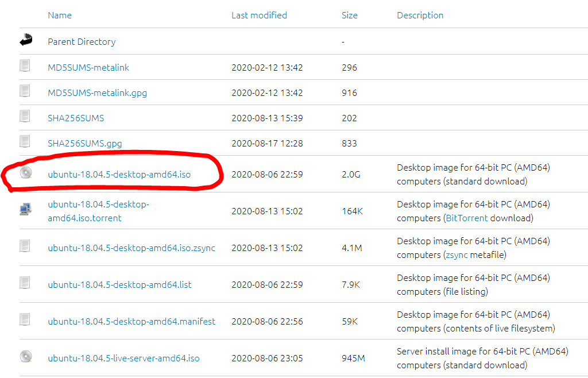The image size is (588, 378).
Task: Click the file icon beside MD5SUMS-metalink
Action: pyautogui.click(x=25, y=65)
